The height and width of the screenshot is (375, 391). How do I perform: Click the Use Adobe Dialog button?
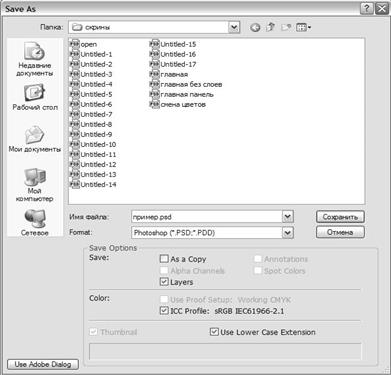click(43, 364)
